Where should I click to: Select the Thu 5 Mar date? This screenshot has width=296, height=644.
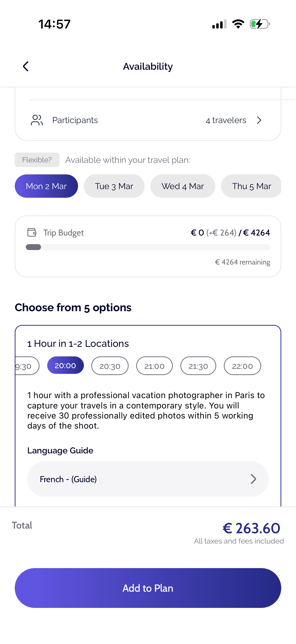point(251,186)
